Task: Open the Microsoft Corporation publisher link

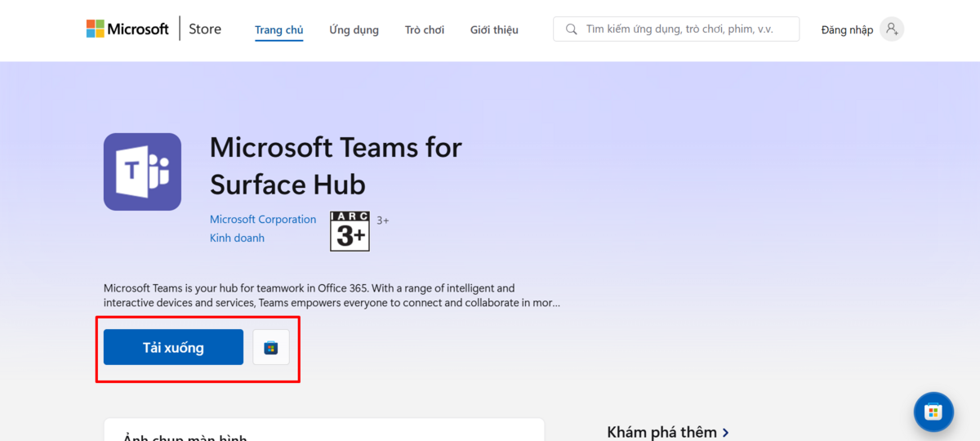Action: pos(263,220)
